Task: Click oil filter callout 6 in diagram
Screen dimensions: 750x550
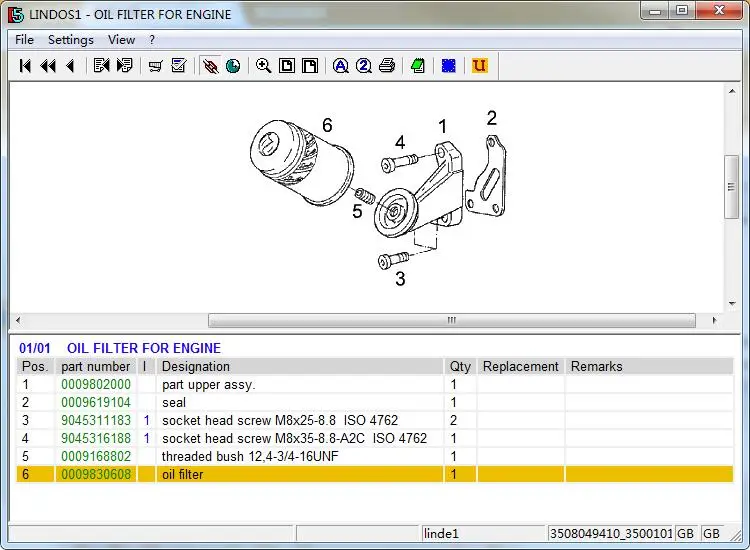Action: (327, 125)
